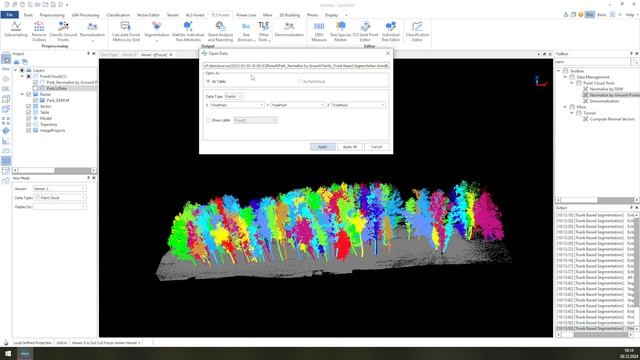Viewport: 640px width, 360px height.
Task: Toggle the Park_DEM.tif raster checkbox
Action: click(x=35, y=100)
